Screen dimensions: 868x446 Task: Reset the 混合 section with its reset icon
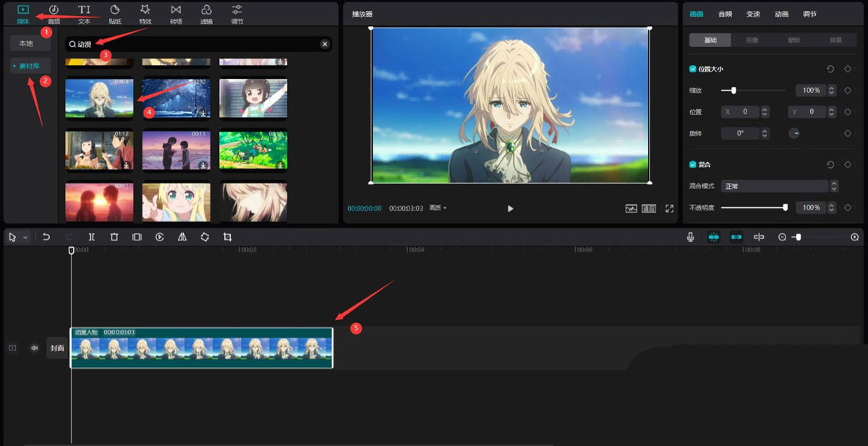(x=831, y=164)
